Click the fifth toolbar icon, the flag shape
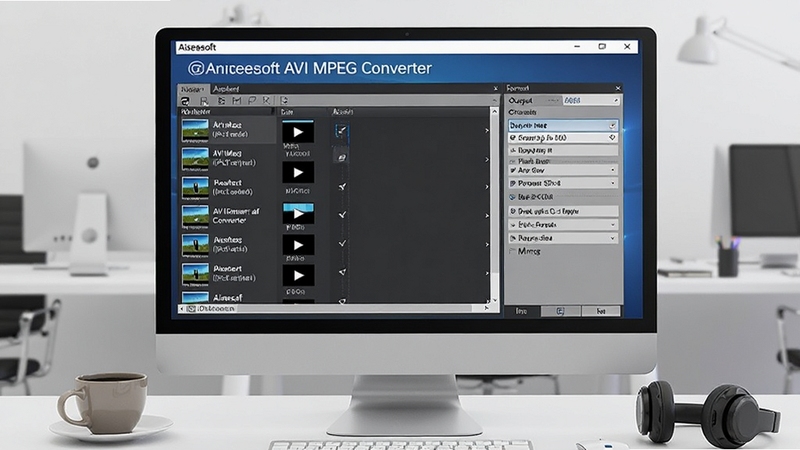 point(252,101)
